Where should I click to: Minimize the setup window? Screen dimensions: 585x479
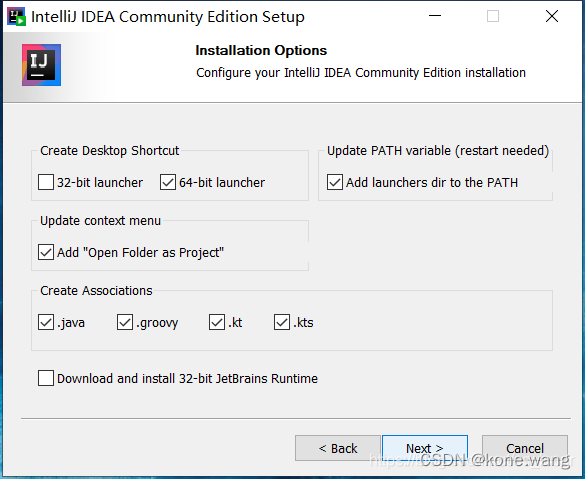(435, 16)
